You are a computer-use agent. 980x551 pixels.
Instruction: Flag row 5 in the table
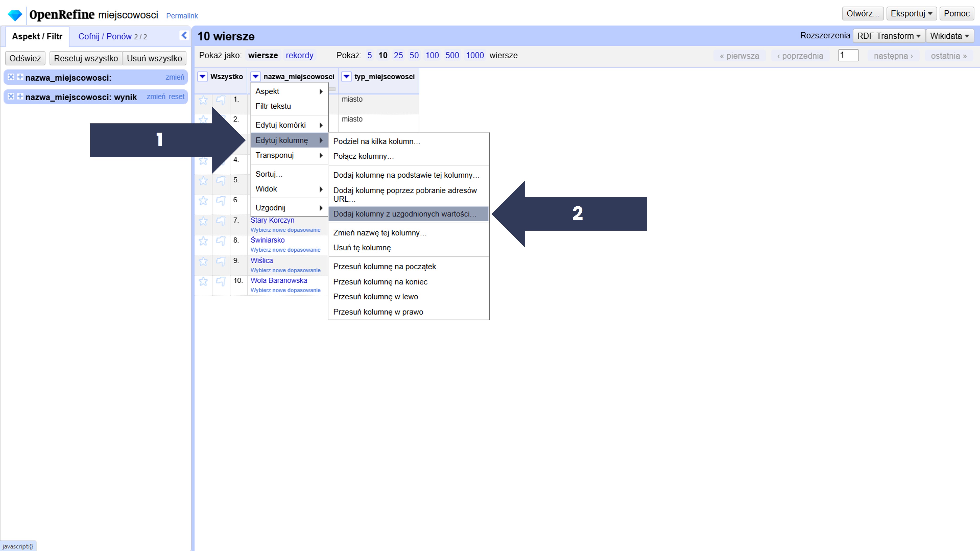coord(220,180)
